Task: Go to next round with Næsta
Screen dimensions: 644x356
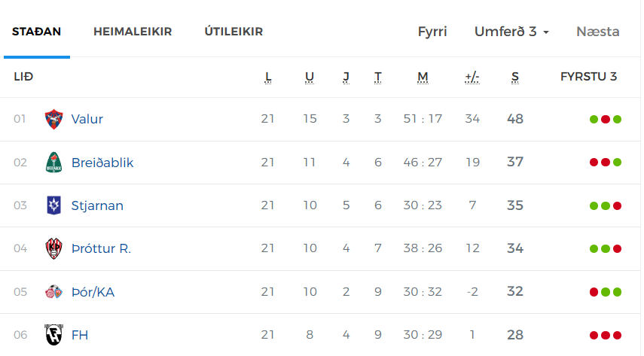Action: click(x=597, y=32)
